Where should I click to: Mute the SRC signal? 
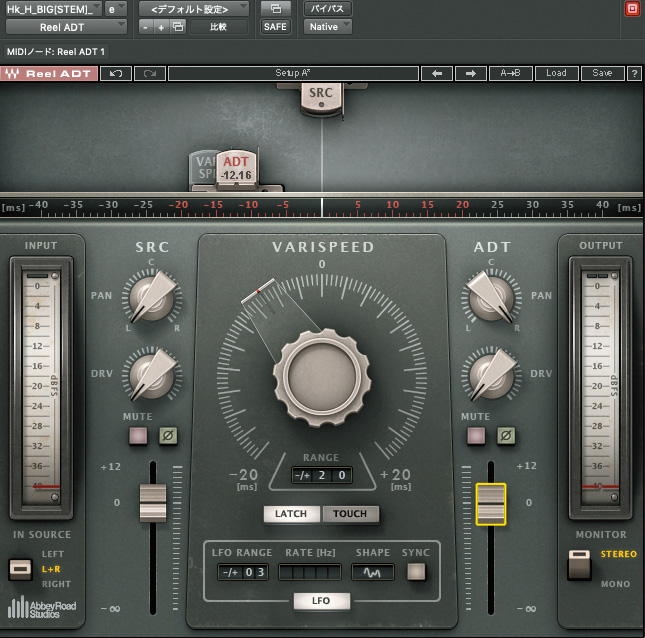click(x=138, y=436)
